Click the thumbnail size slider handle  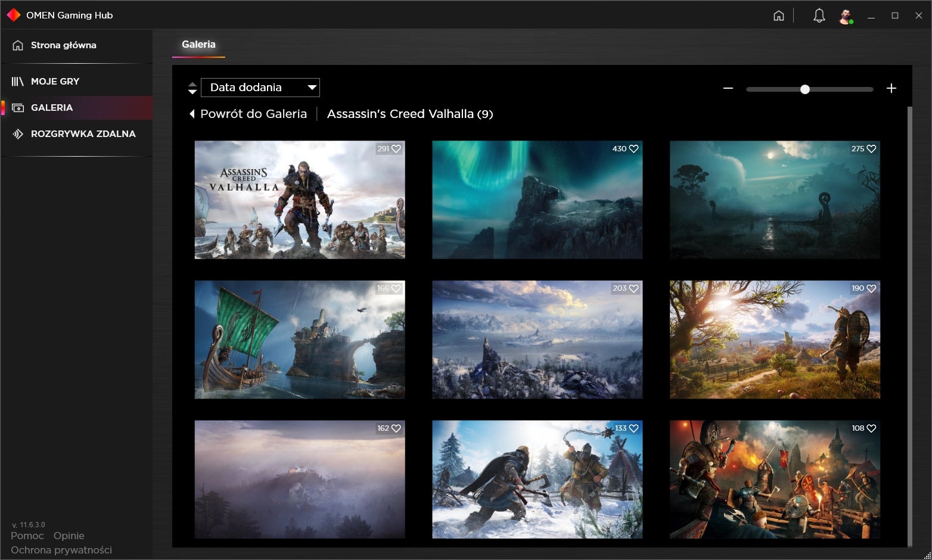coord(805,89)
